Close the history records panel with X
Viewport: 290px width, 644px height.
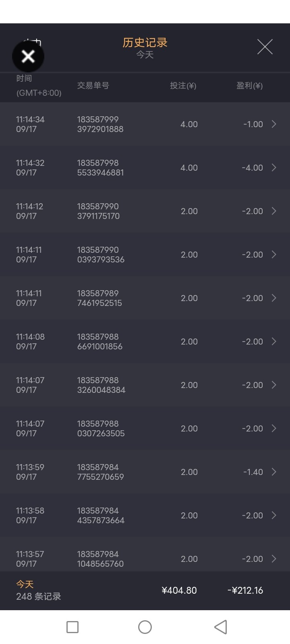265,47
